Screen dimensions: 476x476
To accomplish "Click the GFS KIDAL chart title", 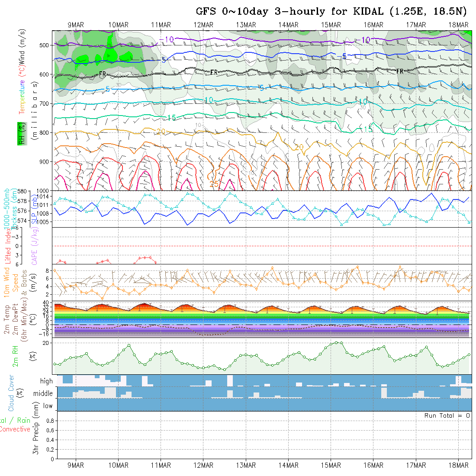I will 332,11.
